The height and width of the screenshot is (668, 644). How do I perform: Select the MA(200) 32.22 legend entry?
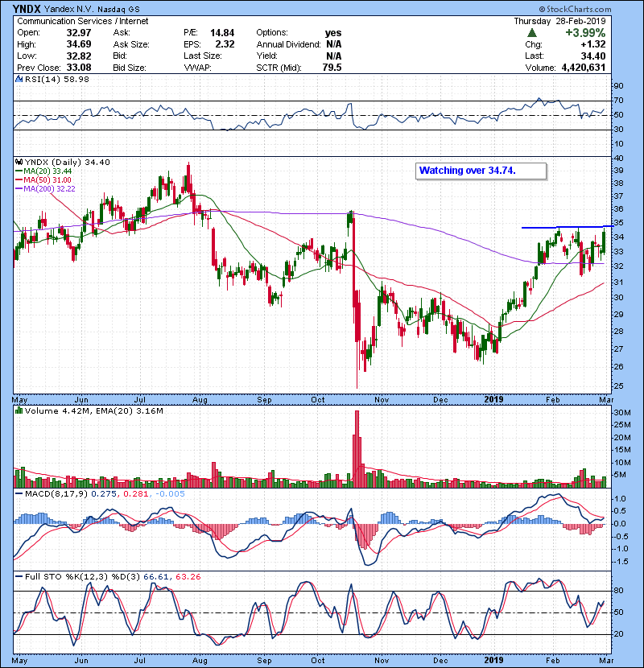point(45,188)
